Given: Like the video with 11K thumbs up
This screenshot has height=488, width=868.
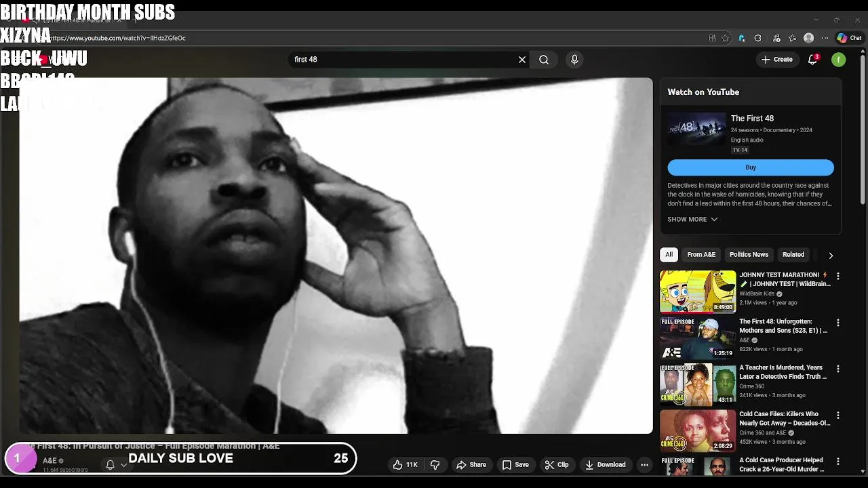Looking at the screenshot, I should [x=405, y=465].
